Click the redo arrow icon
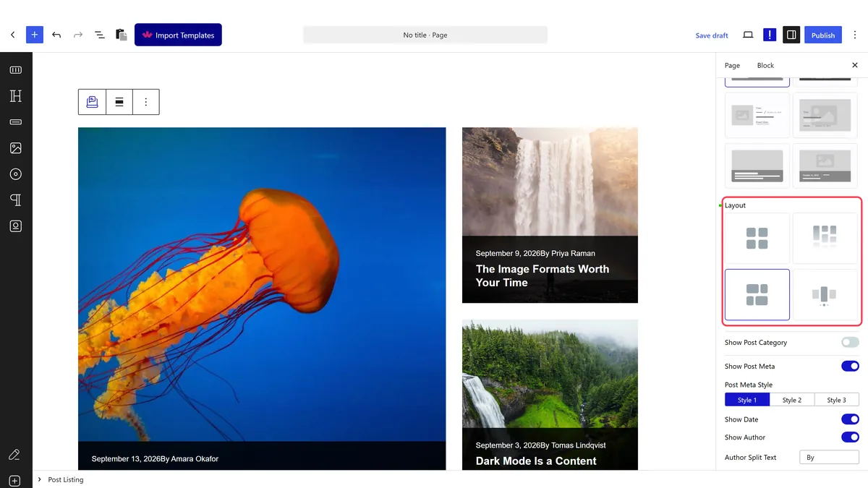The image size is (868, 488). (x=78, y=35)
